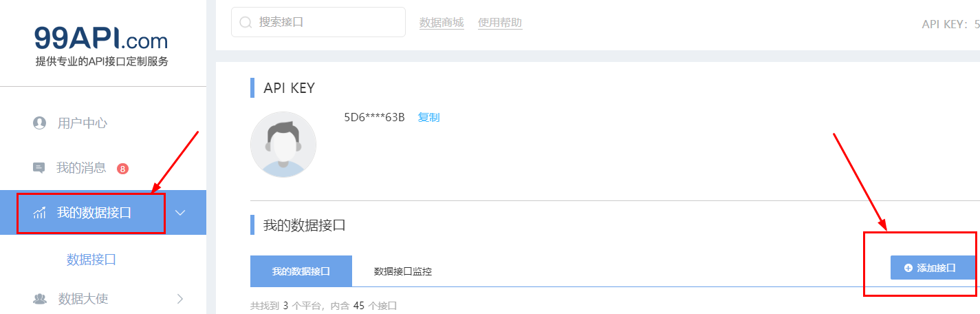Open 用户中心 in the sidebar

(x=82, y=123)
